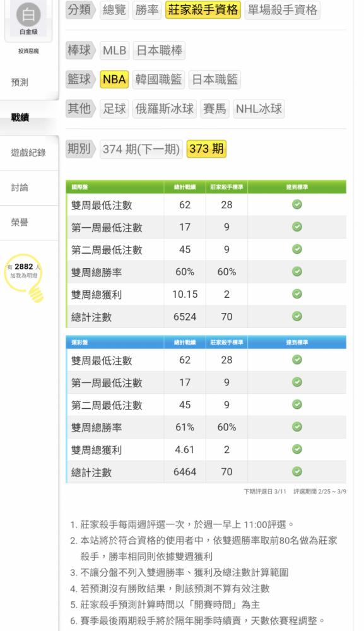Choose the 韓國職籃 league filter
This screenshot has width=364, height=631.
click(158, 80)
